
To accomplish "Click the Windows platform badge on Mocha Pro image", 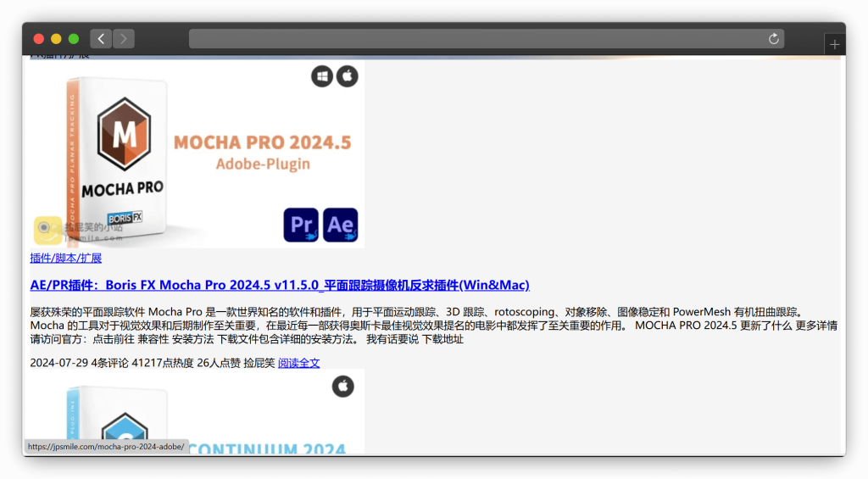I will click(322, 76).
